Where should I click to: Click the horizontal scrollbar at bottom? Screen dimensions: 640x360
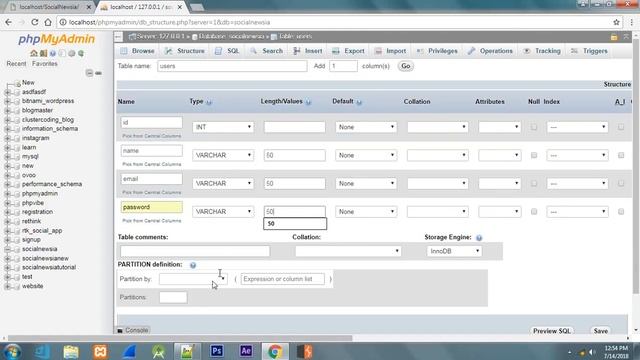click(x=180, y=338)
